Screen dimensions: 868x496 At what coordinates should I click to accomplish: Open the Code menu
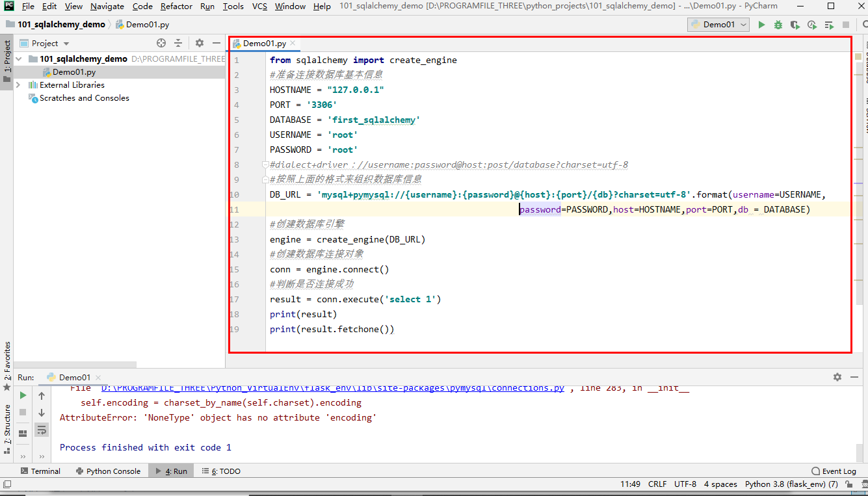[x=142, y=6]
